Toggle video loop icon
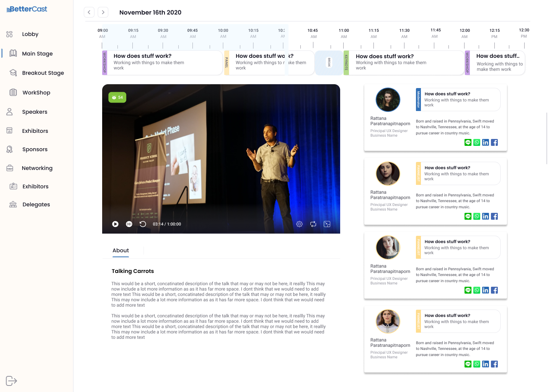Screen dimensions: 551x392 coord(313,224)
